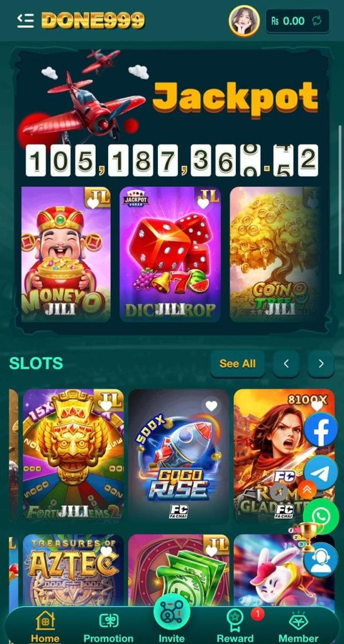
Task: Favorite the Gogo Rise slot game
Action: 211,406
